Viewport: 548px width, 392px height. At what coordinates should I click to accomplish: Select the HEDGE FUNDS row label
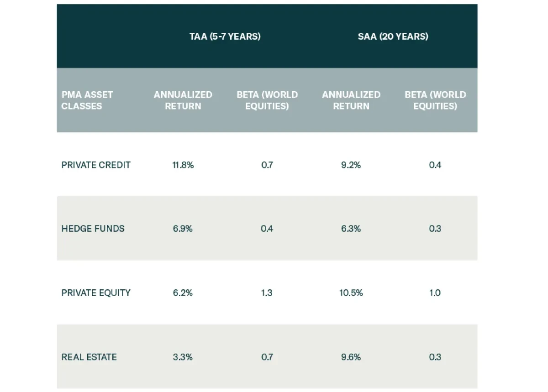(x=93, y=229)
